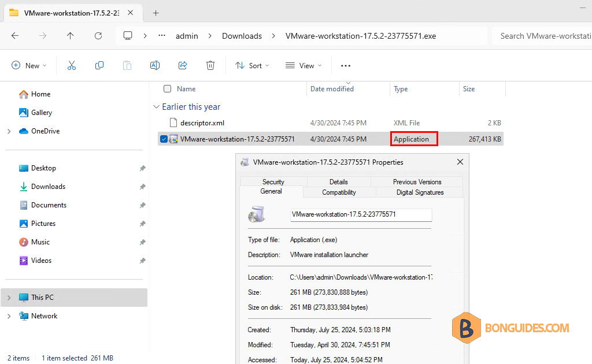Viewport: 592px width, 364px height.
Task: Sort by Date modified column header
Action: click(332, 88)
